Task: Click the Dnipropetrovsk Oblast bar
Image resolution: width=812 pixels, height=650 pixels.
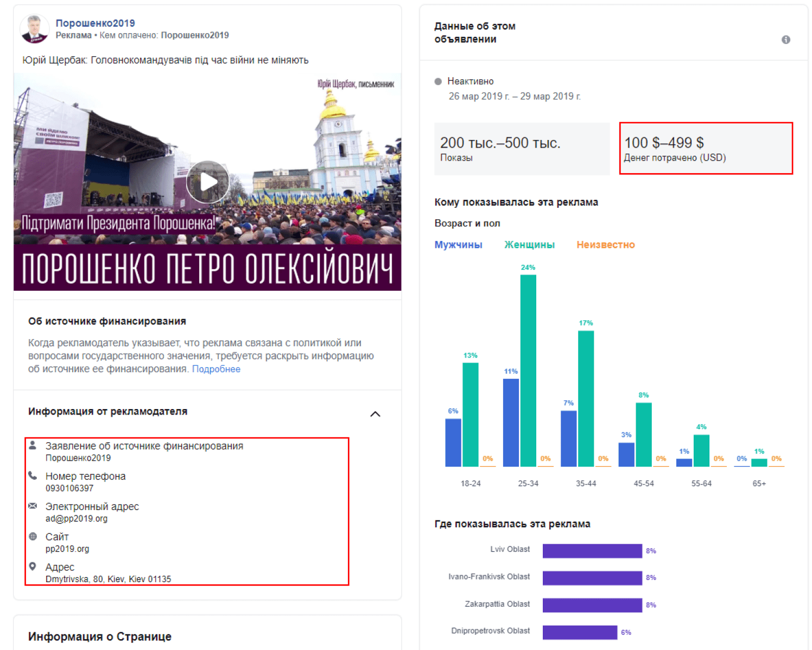Action: tap(580, 632)
